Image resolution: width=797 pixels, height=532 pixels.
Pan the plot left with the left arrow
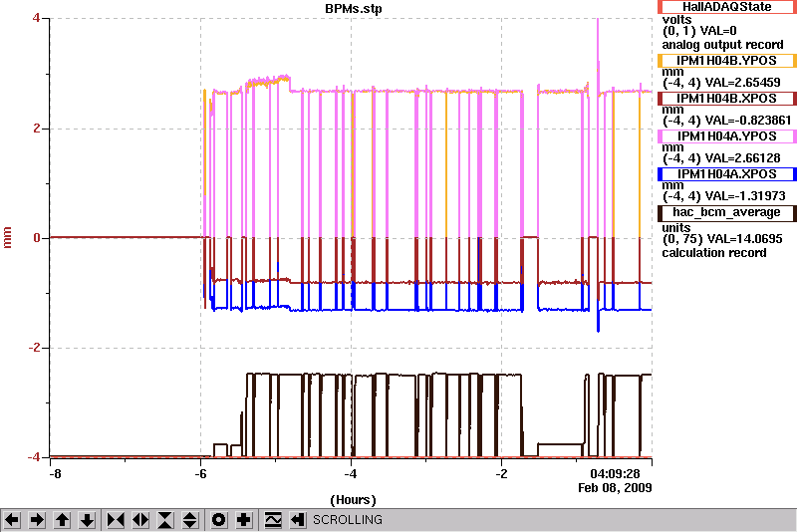12,520
